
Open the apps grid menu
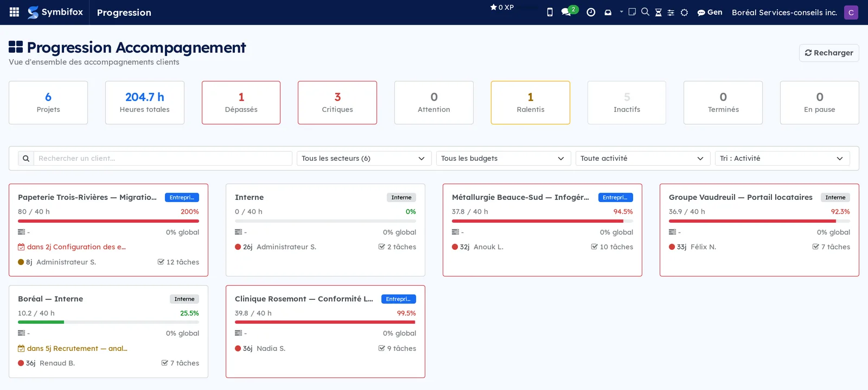[x=15, y=12]
